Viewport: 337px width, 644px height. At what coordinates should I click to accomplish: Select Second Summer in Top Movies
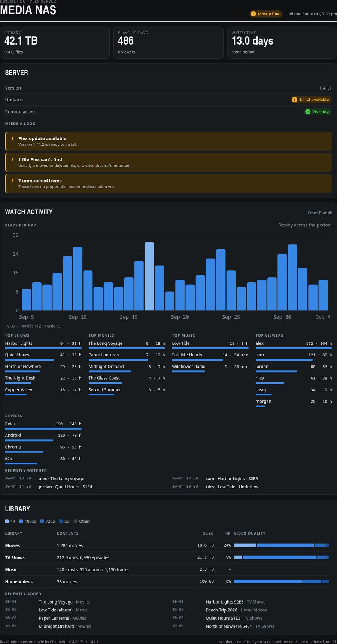(x=105, y=390)
